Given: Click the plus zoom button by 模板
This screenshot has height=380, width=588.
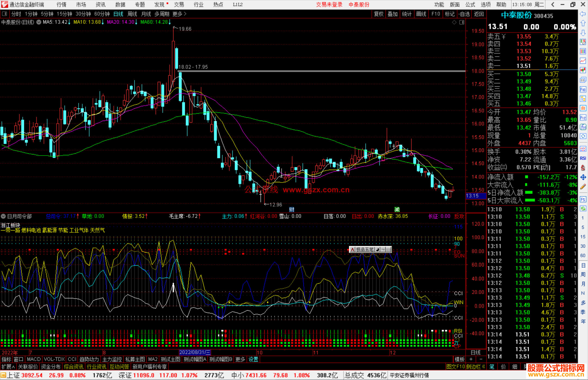Looking at the screenshot, I should [471, 359].
